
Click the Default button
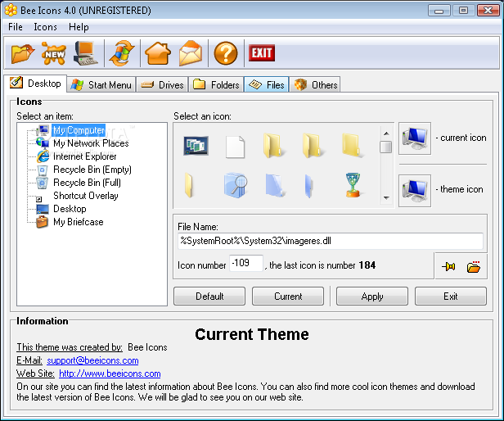(x=209, y=297)
